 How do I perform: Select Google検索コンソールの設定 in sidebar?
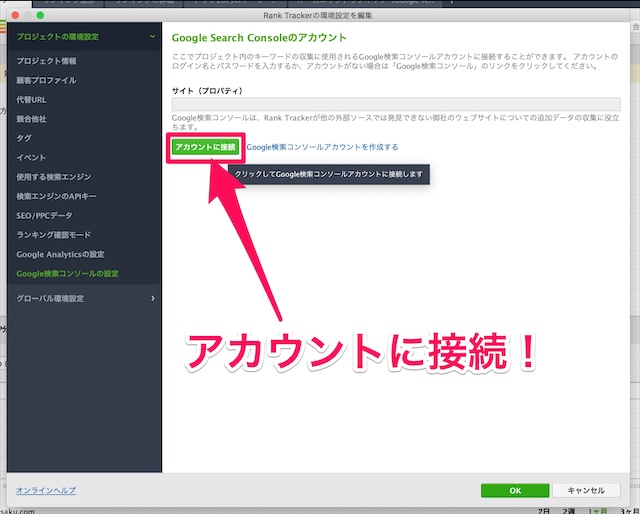(x=67, y=274)
